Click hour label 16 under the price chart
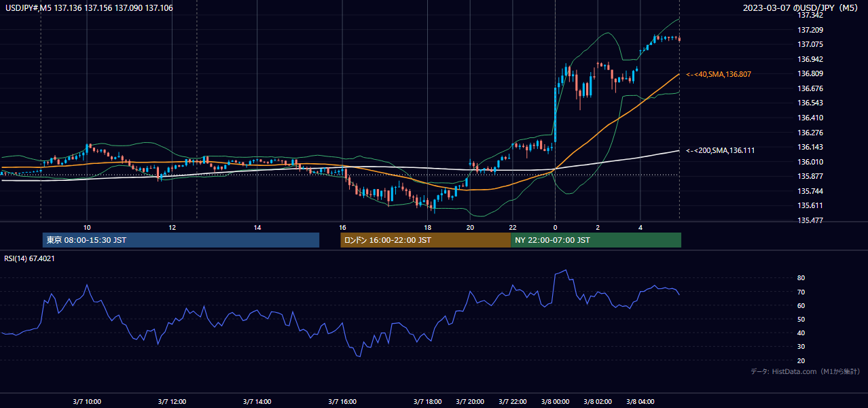The image size is (868, 408). point(342,228)
